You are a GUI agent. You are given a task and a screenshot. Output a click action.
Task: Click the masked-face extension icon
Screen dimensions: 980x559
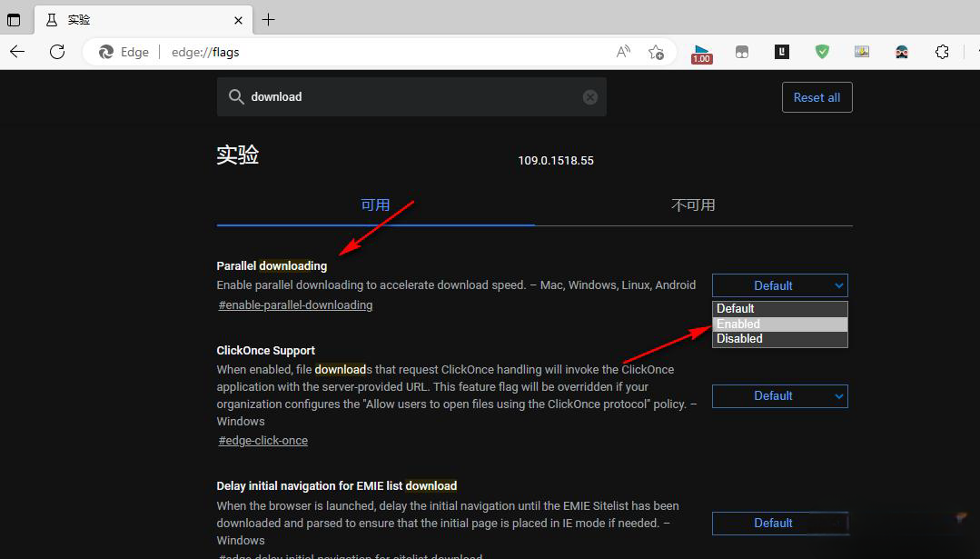point(902,52)
